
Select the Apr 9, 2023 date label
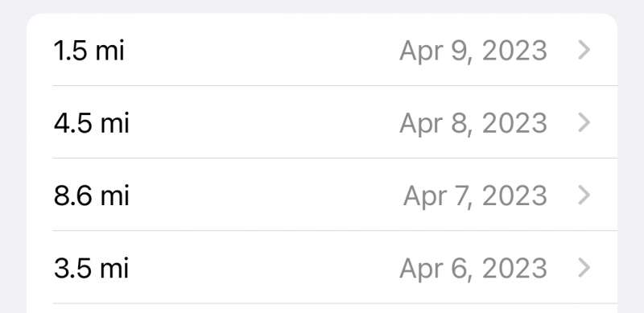(x=473, y=51)
